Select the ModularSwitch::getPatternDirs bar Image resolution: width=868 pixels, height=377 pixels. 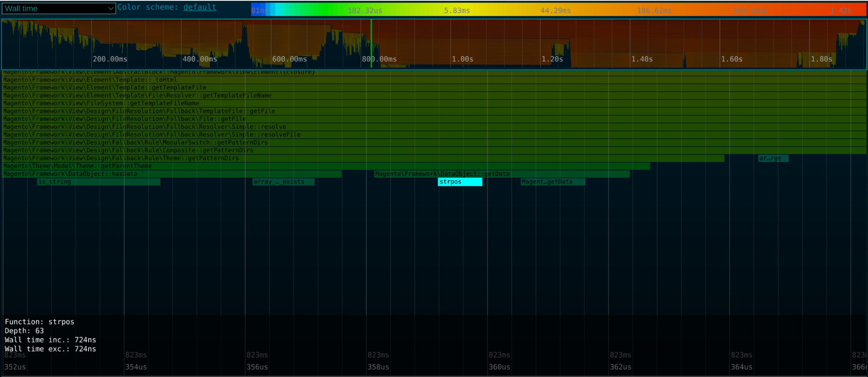pyautogui.click(x=434, y=142)
